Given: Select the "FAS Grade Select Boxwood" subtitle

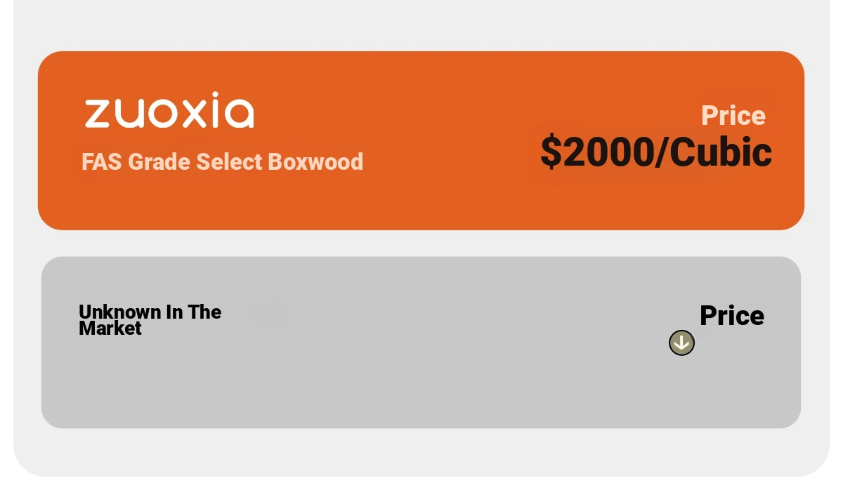Looking at the screenshot, I should tap(222, 162).
